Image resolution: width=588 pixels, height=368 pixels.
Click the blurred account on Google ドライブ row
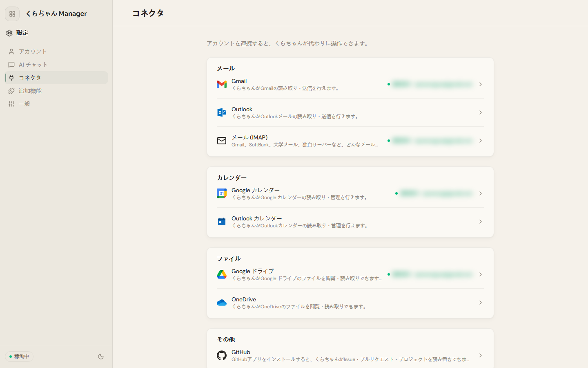432,274
